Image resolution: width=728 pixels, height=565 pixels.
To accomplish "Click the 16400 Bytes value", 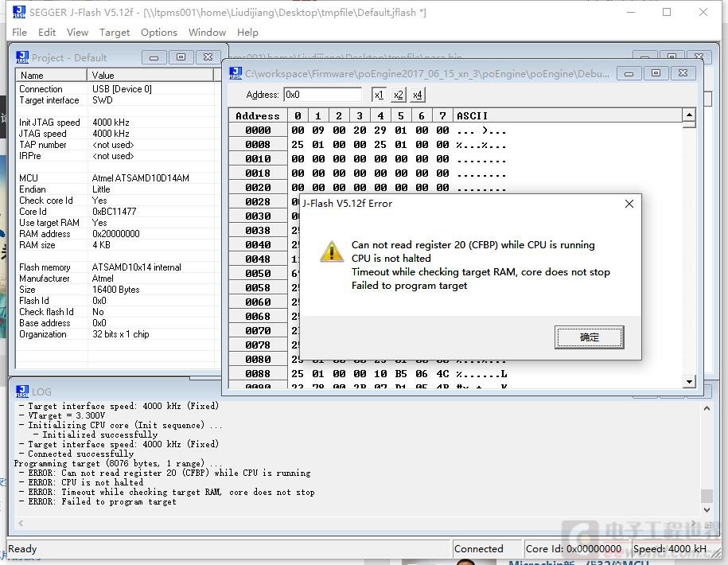I will 116,290.
